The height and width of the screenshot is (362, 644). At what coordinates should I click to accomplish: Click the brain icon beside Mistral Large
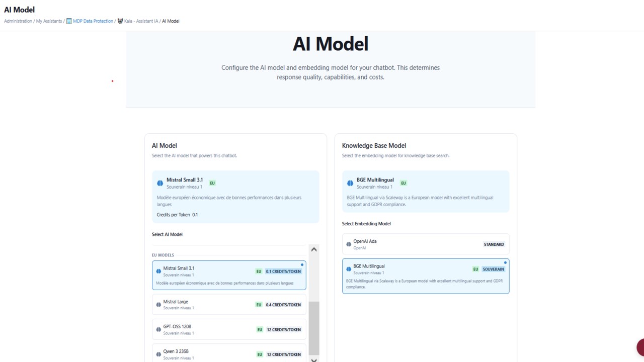click(x=158, y=305)
